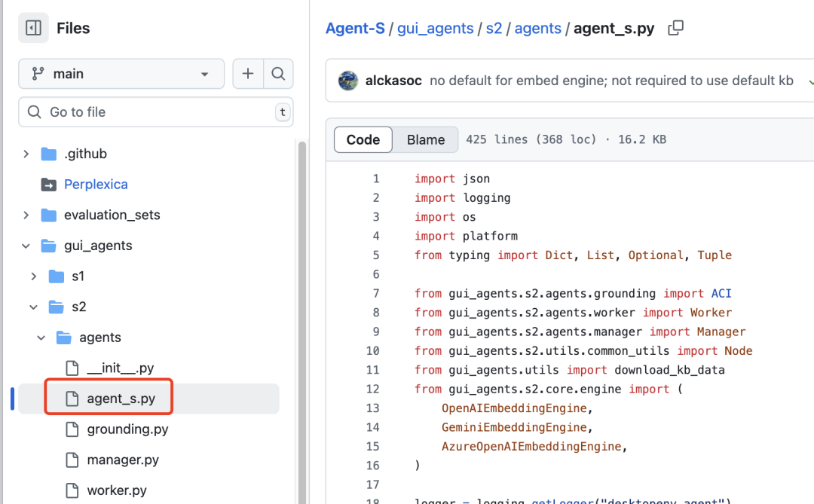Expand the .github folder chevron
The height and width of the screenshot is (504, 814).
coord(26,154)
